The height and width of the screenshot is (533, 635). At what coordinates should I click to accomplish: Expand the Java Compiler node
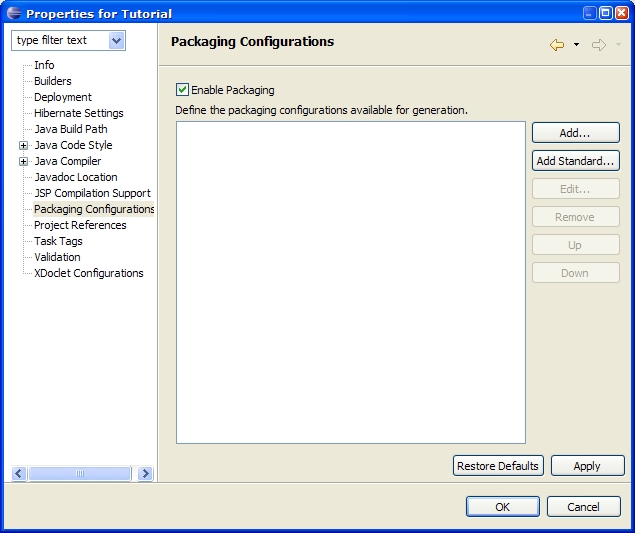(x=23, y=161)
